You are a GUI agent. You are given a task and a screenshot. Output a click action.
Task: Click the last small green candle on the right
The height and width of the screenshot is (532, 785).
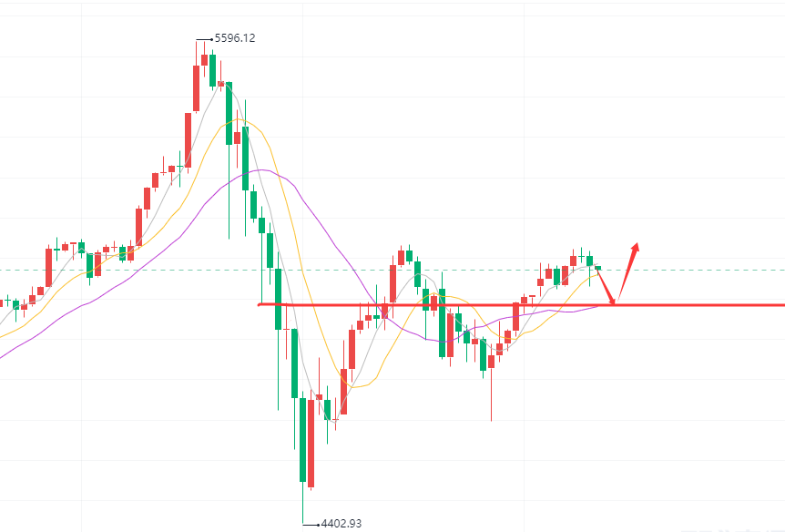click(x=598, y=268)
